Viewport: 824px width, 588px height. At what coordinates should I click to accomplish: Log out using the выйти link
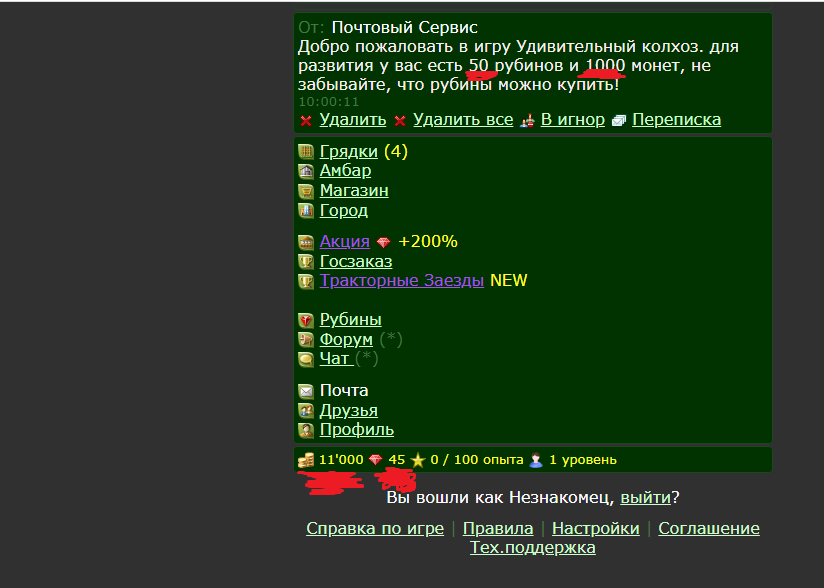[x=645, y=497]
